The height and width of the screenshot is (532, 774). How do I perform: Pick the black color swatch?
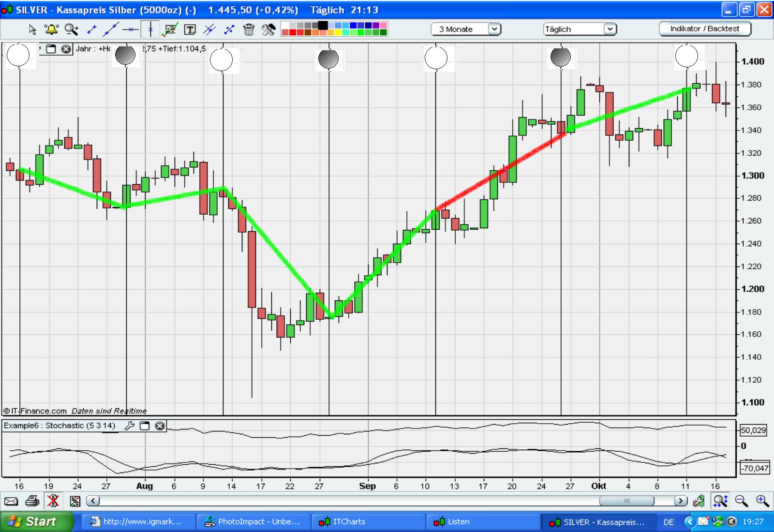pyautogui.click(x=323, y=25)
